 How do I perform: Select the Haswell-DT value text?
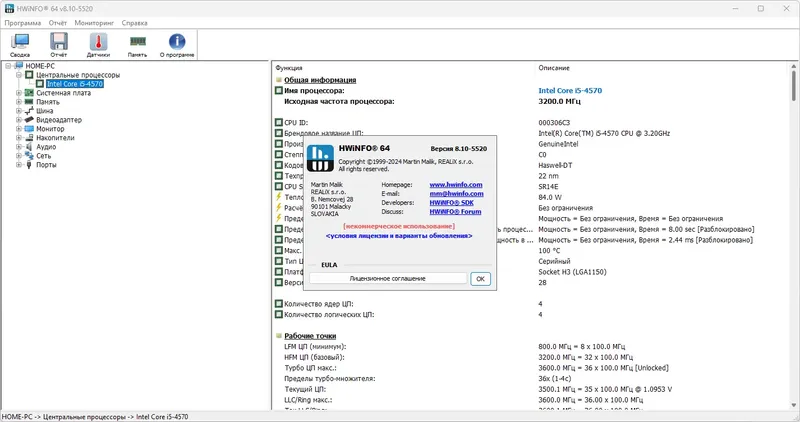coord(556,165)
